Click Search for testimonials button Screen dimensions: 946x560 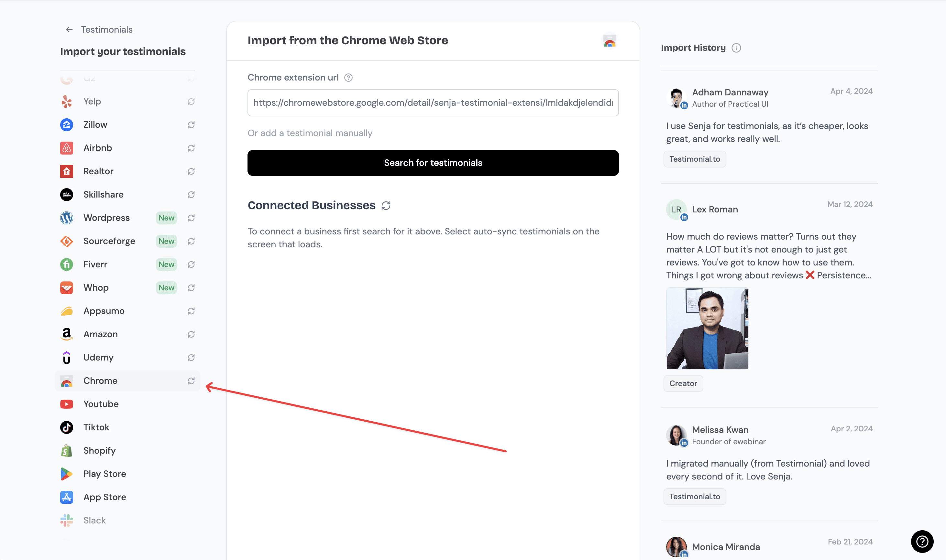coord(433,163)
